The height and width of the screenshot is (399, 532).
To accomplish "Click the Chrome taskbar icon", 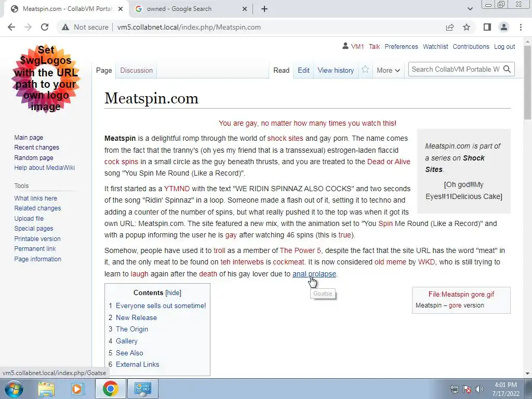I will (110, 389).
